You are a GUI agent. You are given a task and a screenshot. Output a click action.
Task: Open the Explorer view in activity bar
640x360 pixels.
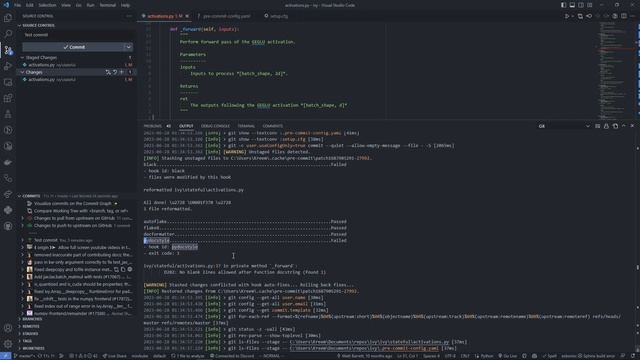click(x=8, y=18)
